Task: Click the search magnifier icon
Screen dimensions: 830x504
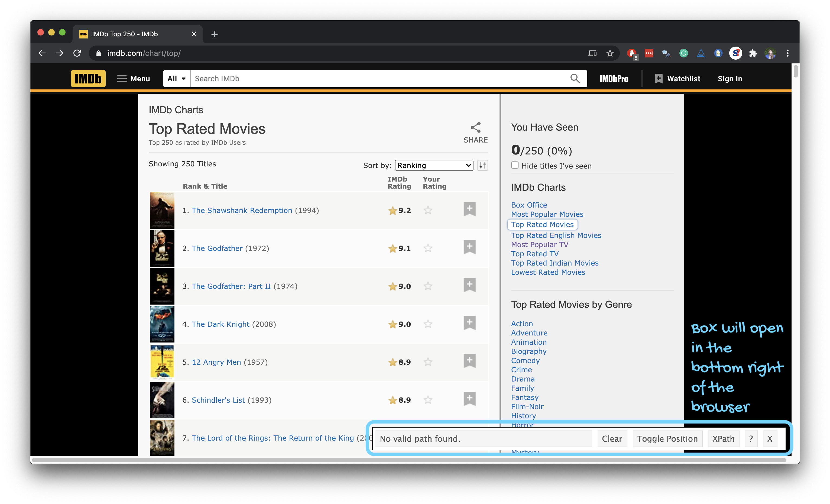Action: 575,79
